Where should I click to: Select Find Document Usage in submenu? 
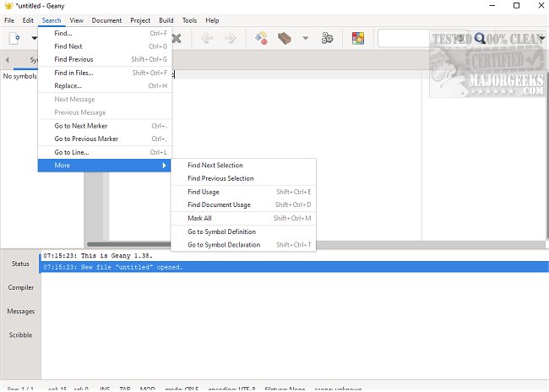point(219,205)
